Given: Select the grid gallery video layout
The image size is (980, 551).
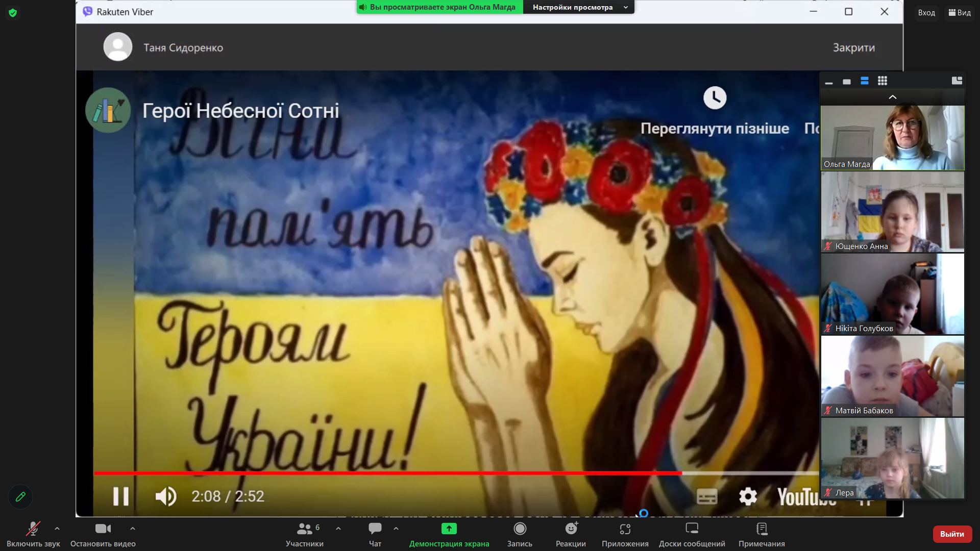Looking at the screenshot, I should coord(883,81).
